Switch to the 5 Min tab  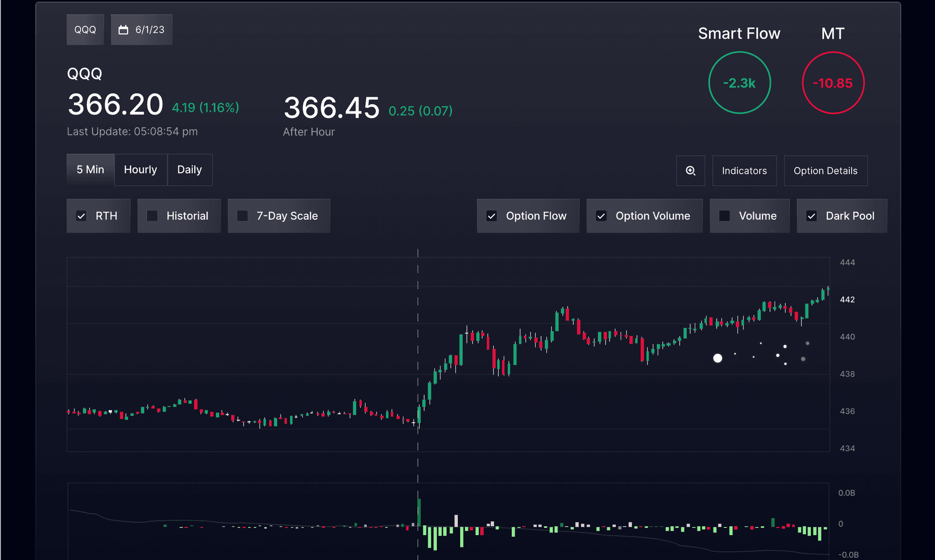click(91, 169)
